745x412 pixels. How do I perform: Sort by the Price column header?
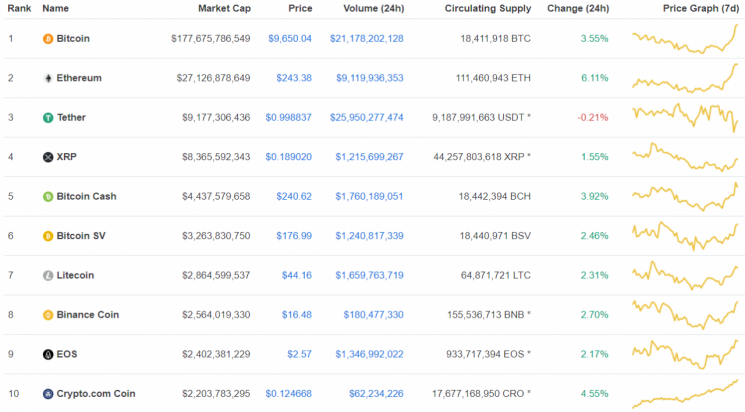pos(300,9)
